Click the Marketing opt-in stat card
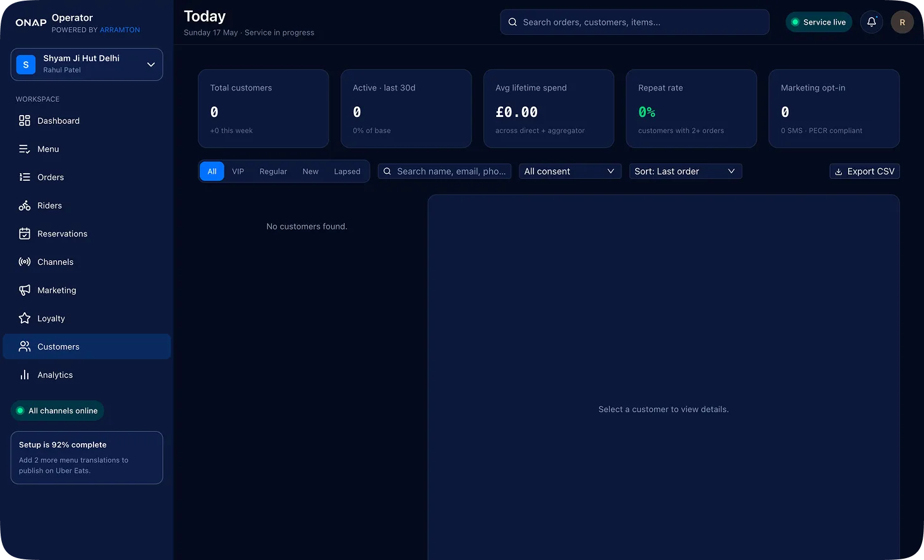Screen dimensions: 924x560 coord(834,109)
